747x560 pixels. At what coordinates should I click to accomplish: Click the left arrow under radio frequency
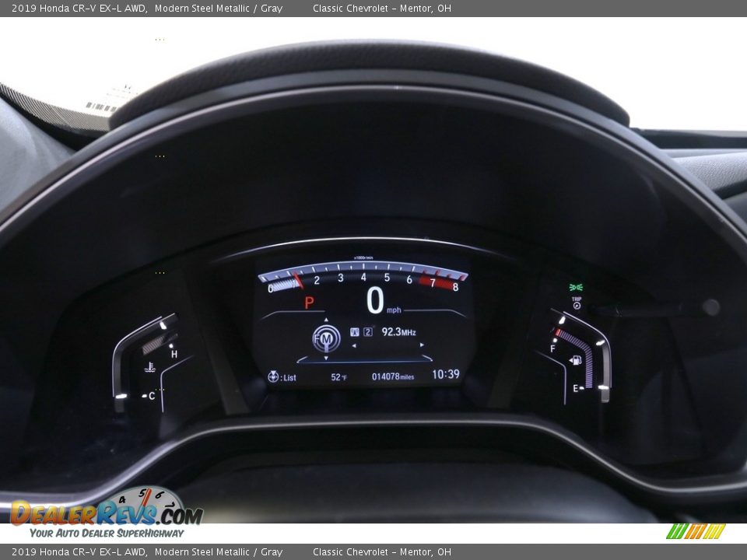(354, 345)
